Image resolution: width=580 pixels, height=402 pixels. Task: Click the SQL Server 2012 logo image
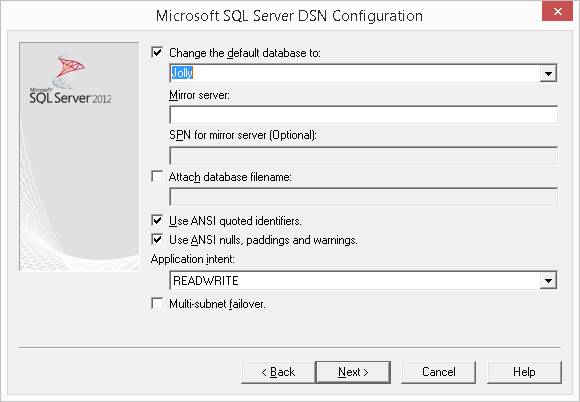[x=71, y=80]
